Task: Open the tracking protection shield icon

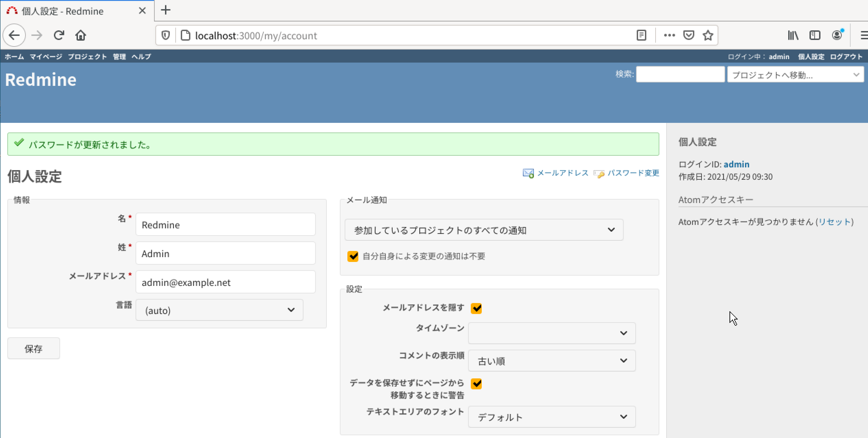Action: click(x=165, y=35)
